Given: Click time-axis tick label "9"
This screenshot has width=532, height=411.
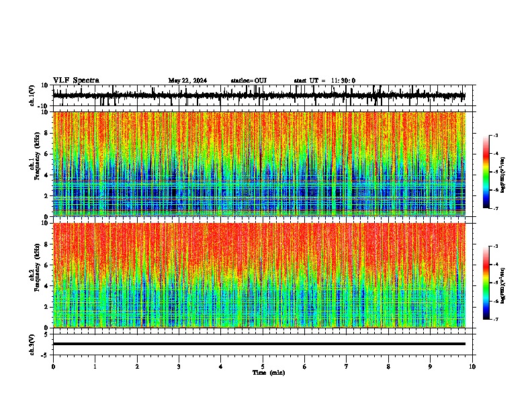Looking at the screenshot, I should click(x=430, y=367).
